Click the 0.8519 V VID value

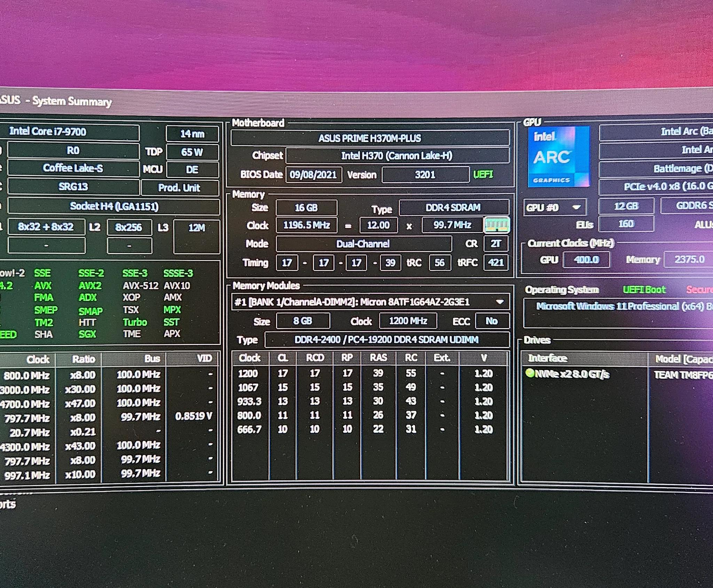click(194, 416)
